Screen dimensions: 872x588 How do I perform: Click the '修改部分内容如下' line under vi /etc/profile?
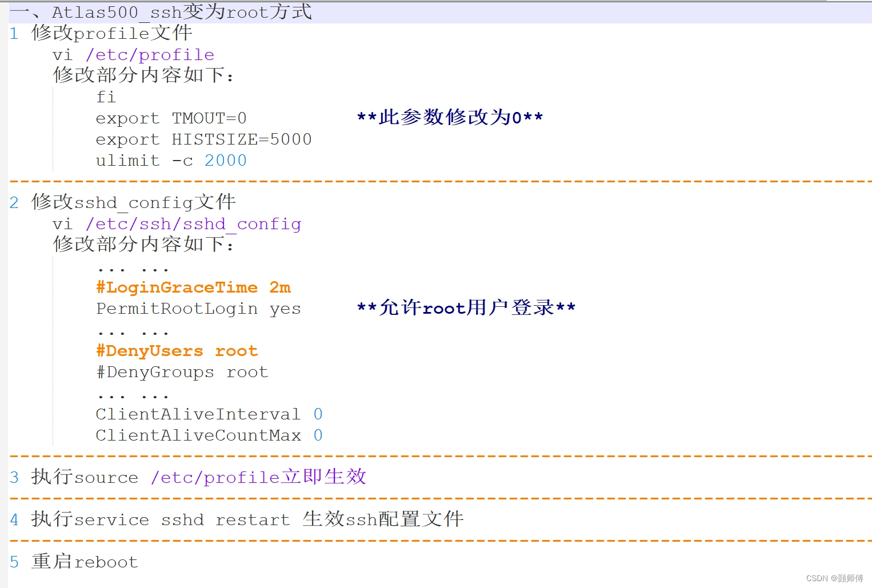coord(143,75)
